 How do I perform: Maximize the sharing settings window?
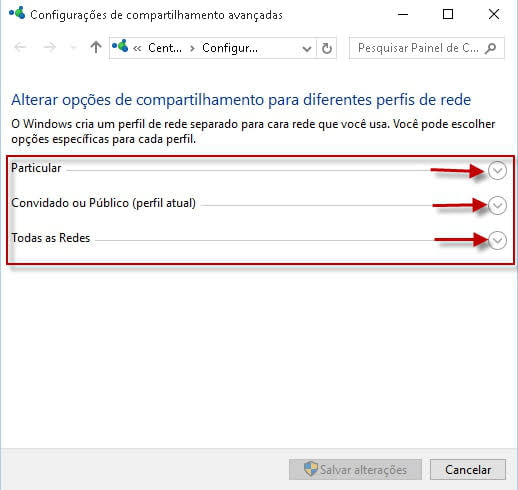tap(448, 14)
